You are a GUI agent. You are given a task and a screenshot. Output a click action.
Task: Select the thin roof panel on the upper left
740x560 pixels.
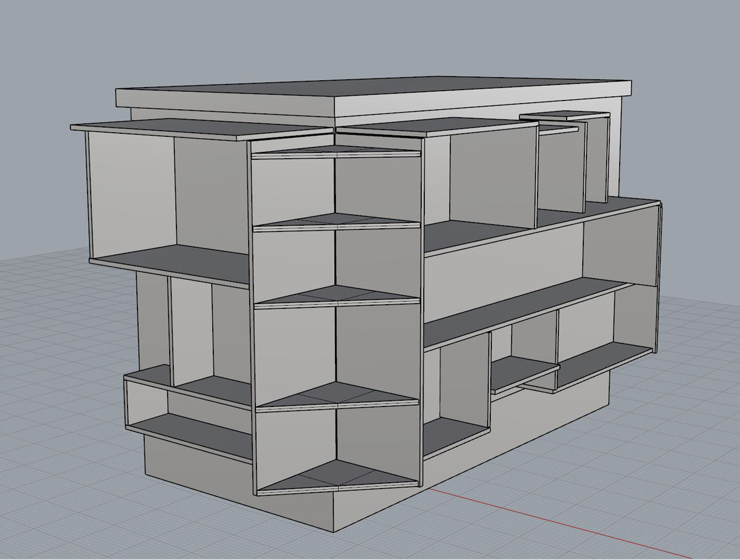coord(197,126)
